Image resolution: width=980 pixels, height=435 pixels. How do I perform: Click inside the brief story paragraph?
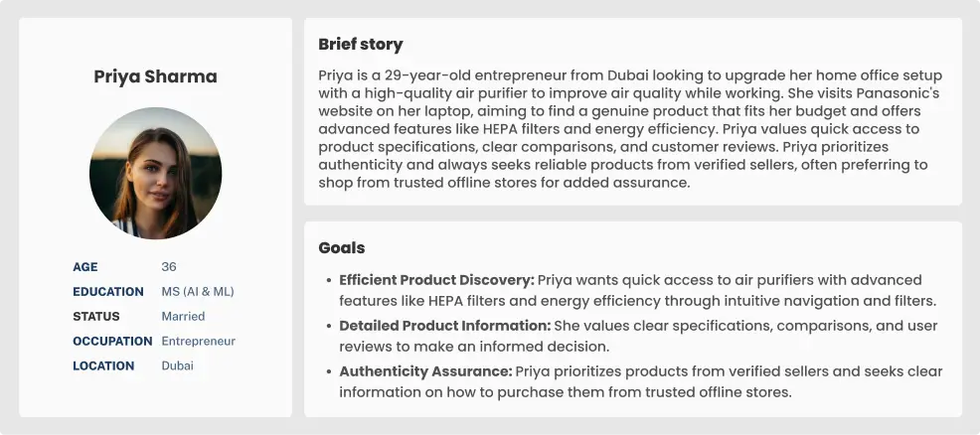[x=632, y=130]
